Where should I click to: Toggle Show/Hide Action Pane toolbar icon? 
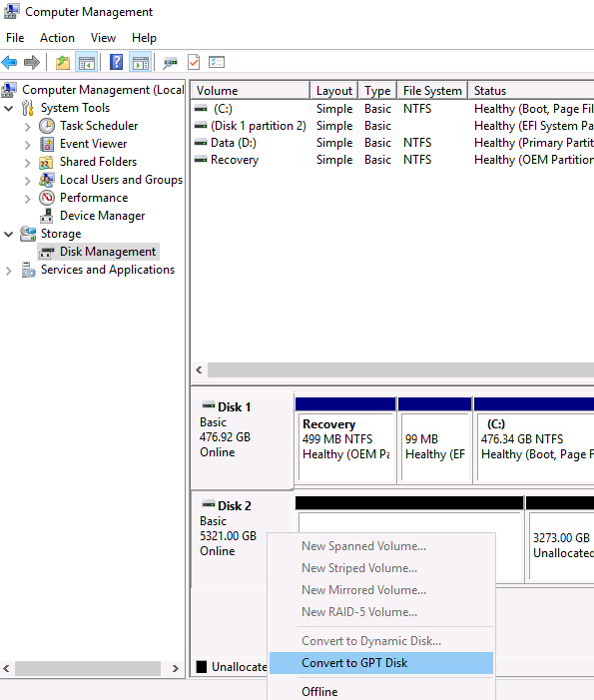141,63
